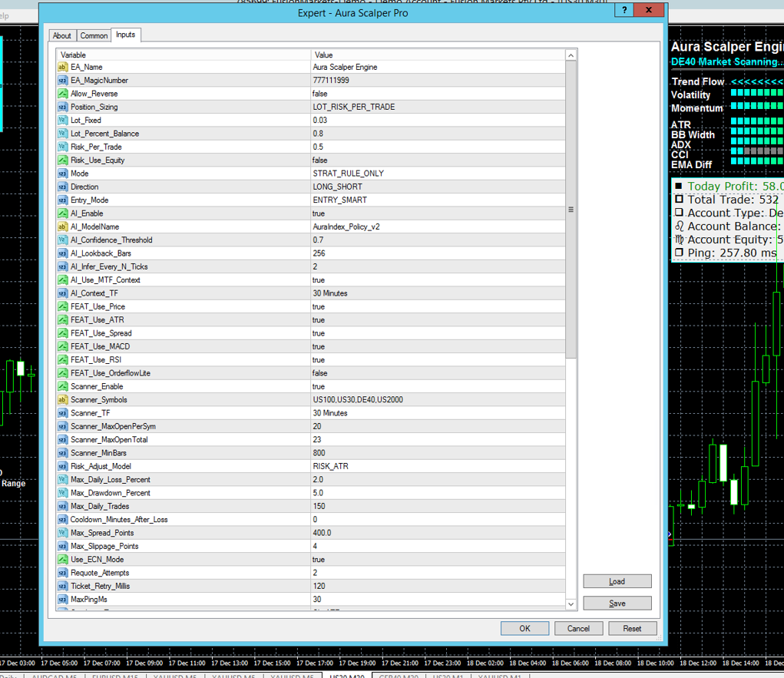
Task: Switch to the Common tab
Action: click(94, 36)
